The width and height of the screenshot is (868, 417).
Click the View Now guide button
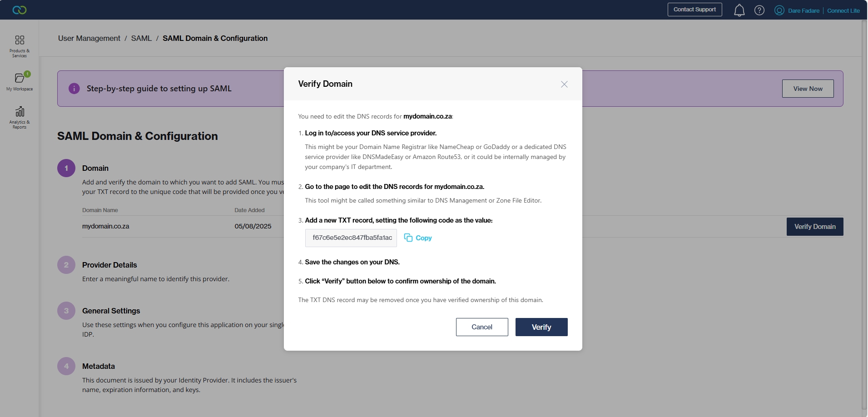(807, 89)
